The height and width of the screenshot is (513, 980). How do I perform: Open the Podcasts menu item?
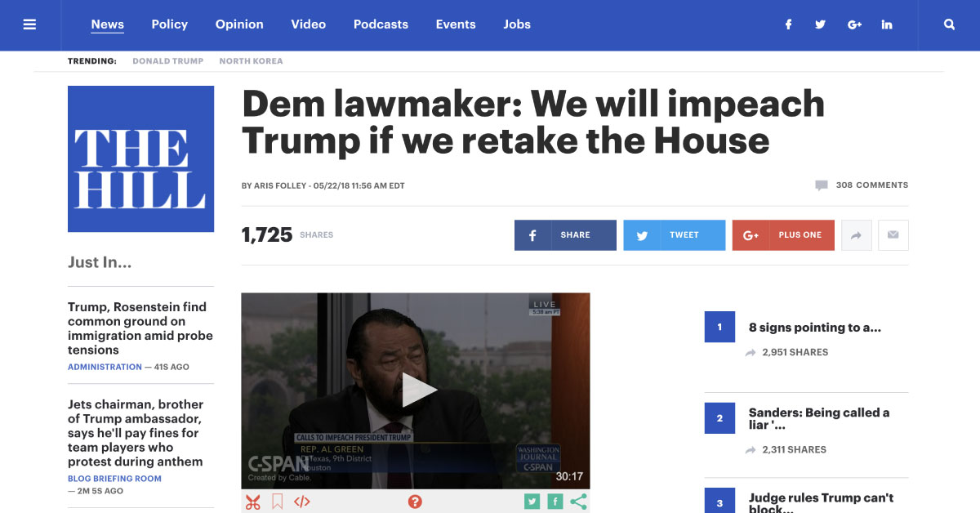click(381, 25)
